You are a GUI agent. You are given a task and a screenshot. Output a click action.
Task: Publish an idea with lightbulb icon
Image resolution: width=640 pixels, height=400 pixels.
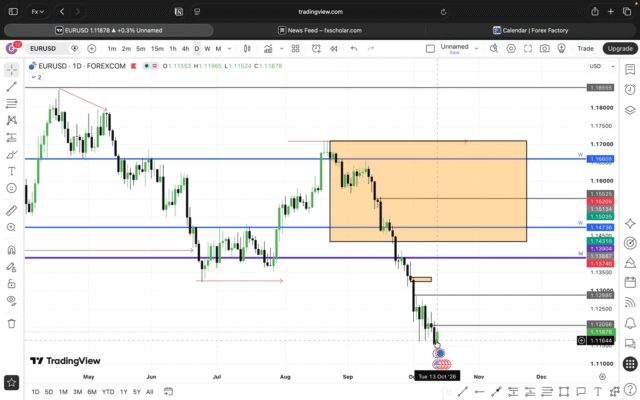coord(562,49)
